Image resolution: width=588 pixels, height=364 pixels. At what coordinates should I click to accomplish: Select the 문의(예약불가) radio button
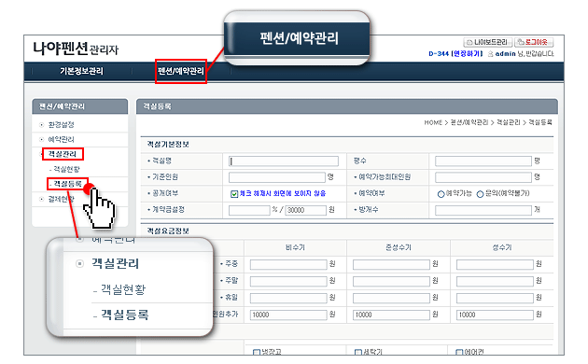480,194
